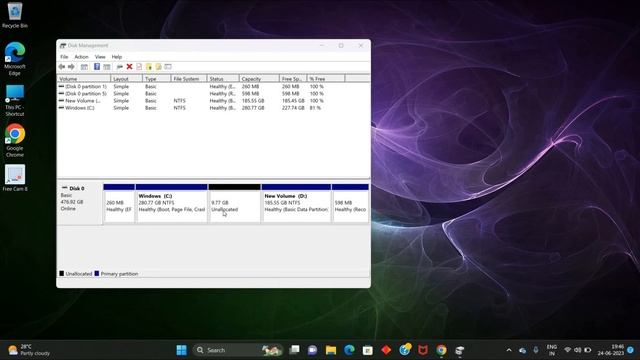Select the Free Cam 8 desktop icon
Viewport: 640px width, 360px height.
click(x=15, y=178)
